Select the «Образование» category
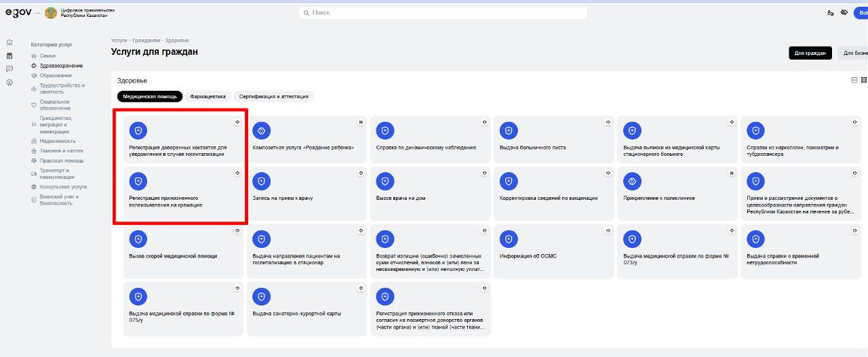 (x=56, y=75)
